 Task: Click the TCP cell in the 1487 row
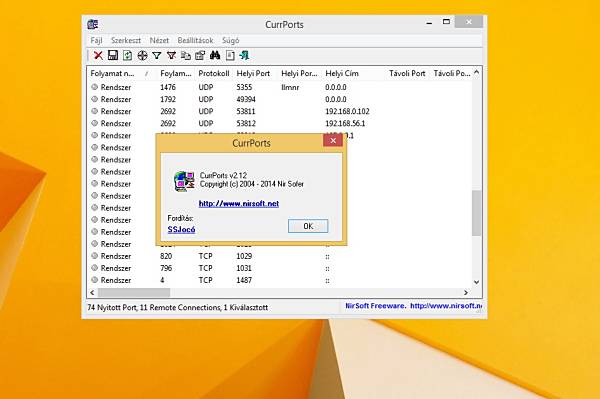pos(205,280)
